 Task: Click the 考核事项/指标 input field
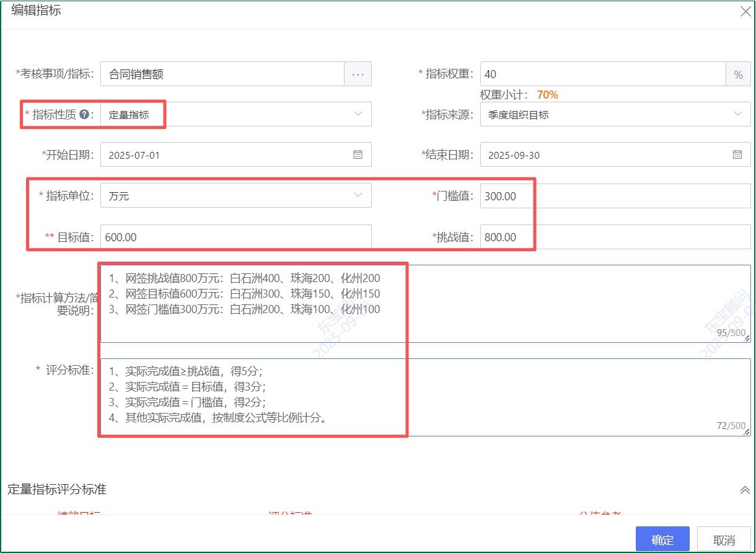point(222,74)
